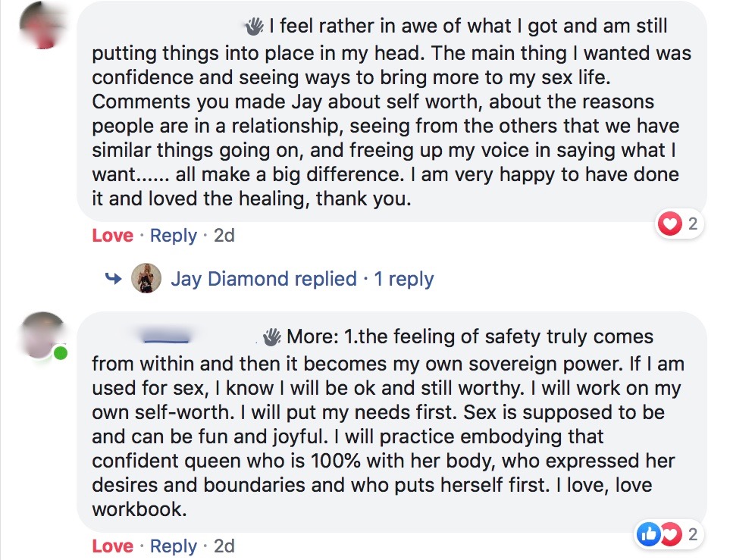Open the second commenter's profile avatar
The image size is (755, 560).
tap(42, 334)
